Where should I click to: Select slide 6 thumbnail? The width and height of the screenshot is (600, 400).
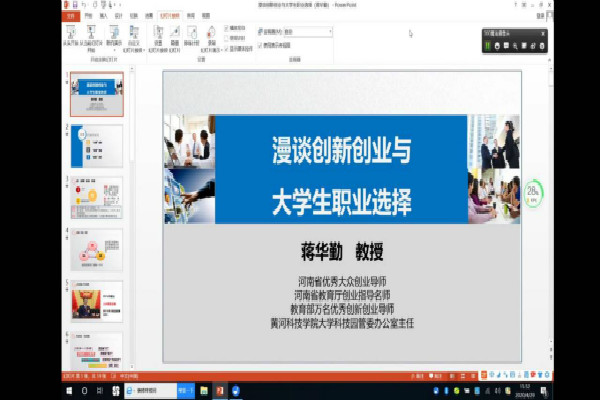(97, 350)
